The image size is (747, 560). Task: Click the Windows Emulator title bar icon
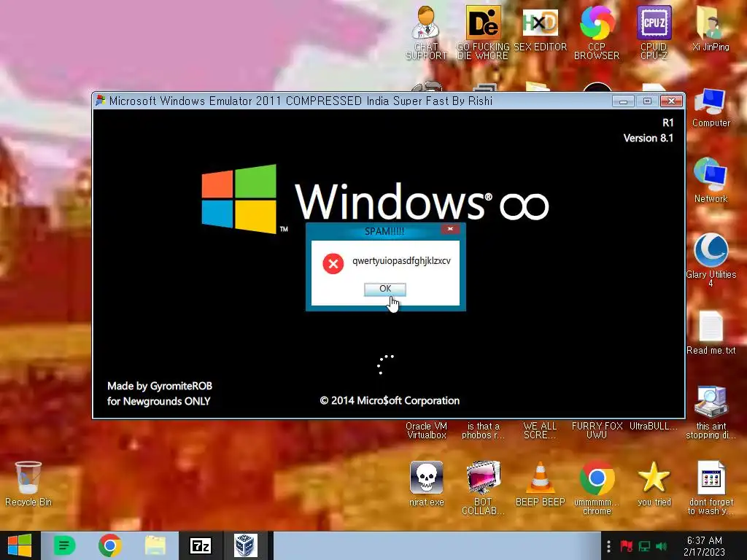click(x=101, y=101)
